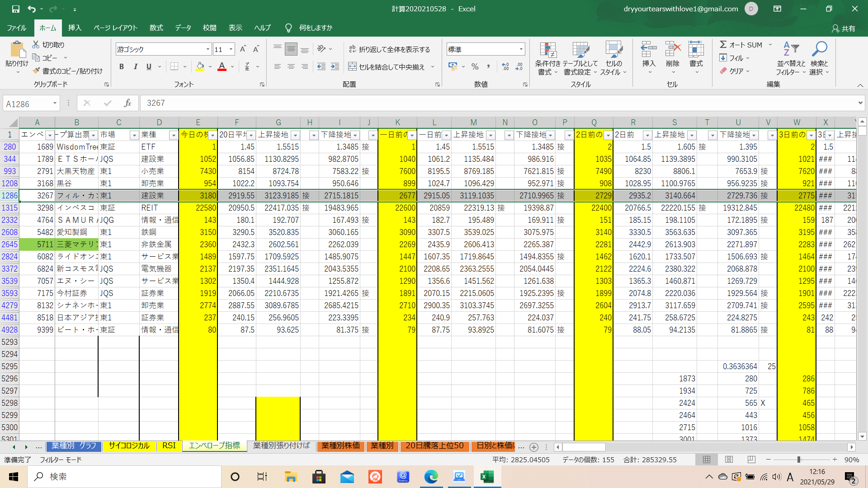Open Excel from the Windows taskbar
868x488 pixels.
click(487, 477)
